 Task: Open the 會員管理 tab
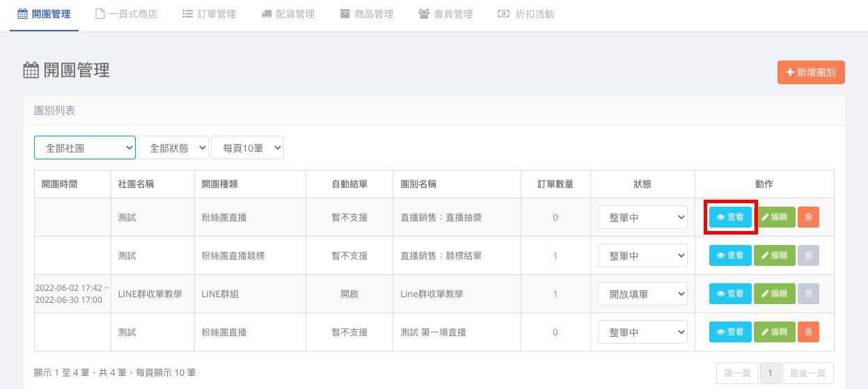point(445,14)
